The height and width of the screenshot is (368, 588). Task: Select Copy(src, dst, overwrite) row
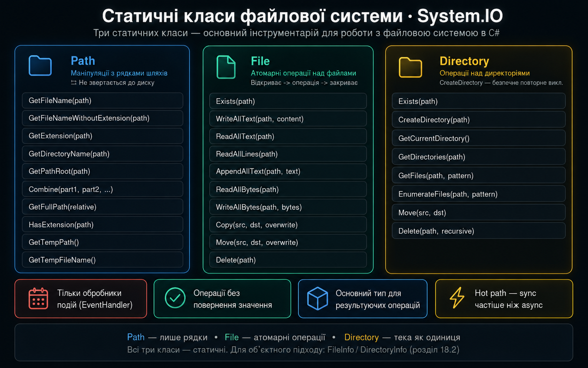pos(288,224)
